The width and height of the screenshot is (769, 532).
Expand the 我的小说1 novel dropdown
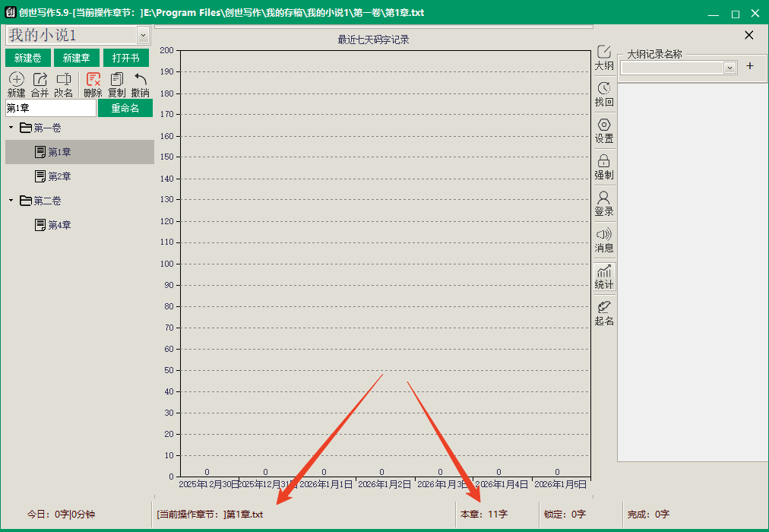click(143, 35)
